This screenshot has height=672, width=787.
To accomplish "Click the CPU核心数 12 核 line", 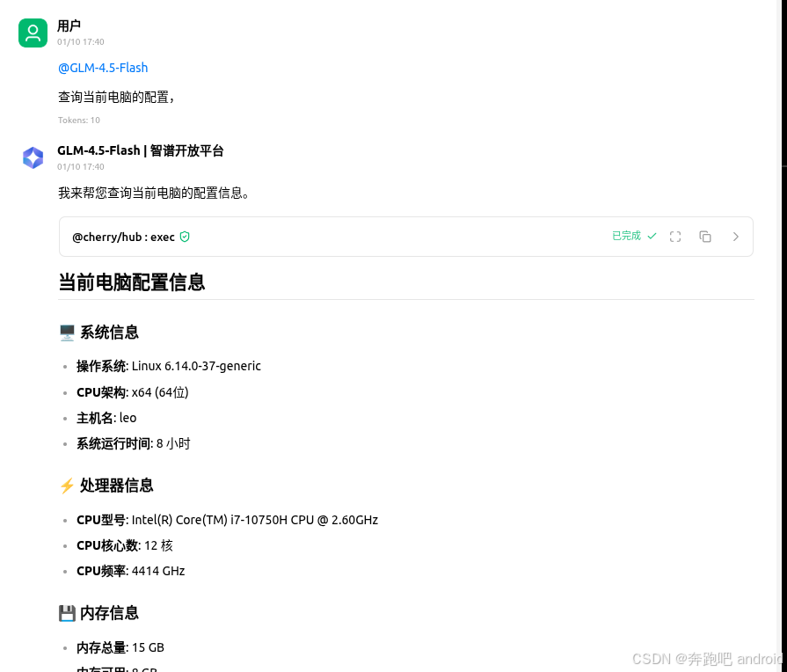I will click(x=125, y=545).
